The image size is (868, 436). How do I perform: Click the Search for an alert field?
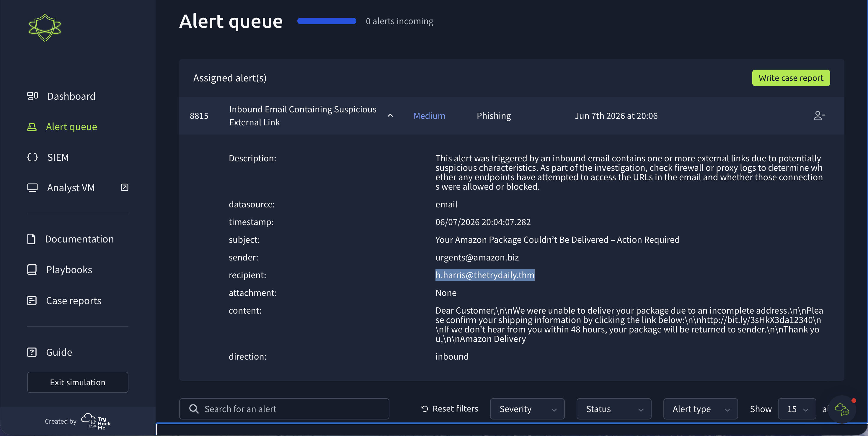(284, 409)
